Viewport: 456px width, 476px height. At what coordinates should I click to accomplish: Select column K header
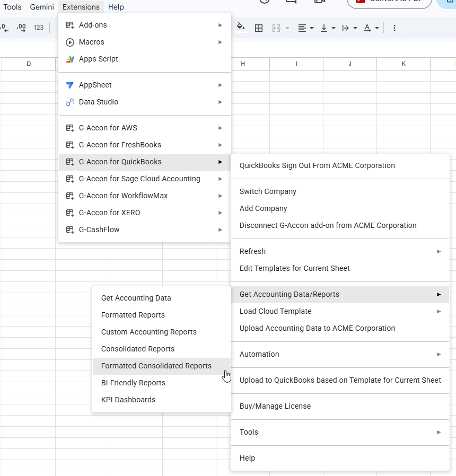pos(404,64)
